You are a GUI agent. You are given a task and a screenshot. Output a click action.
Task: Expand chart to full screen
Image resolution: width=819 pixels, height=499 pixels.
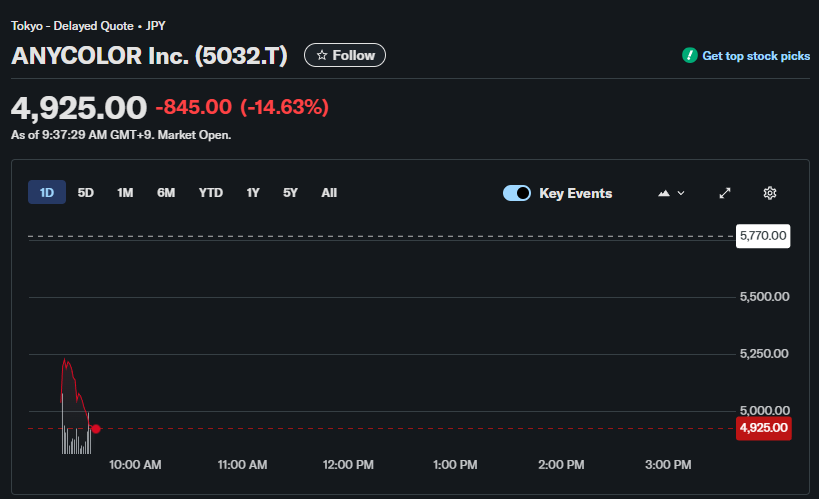pos(724,193)
